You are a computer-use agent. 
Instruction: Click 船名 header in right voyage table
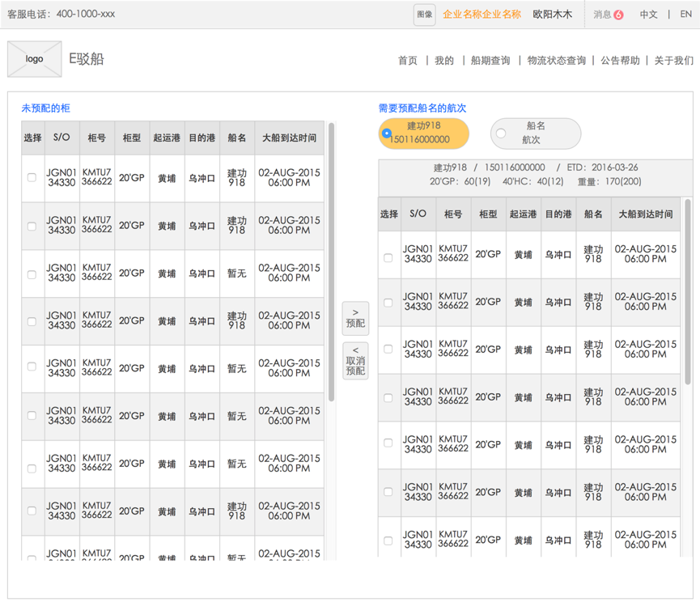(x=593, y=214)
